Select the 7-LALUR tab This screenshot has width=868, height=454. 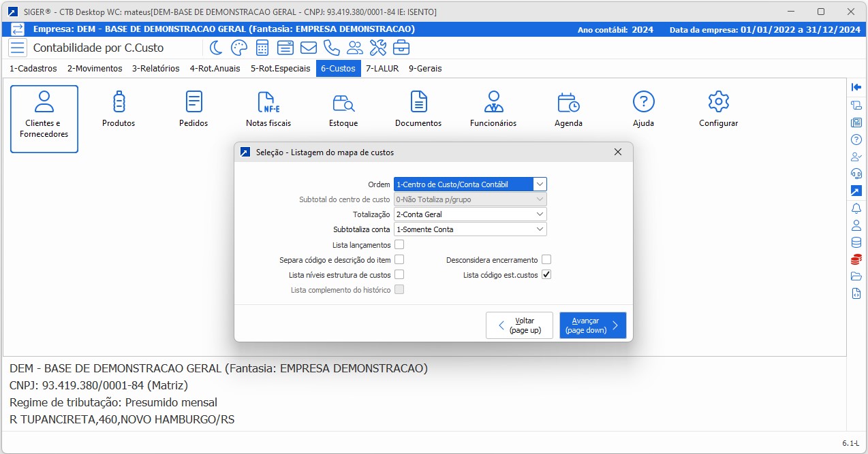382,68
